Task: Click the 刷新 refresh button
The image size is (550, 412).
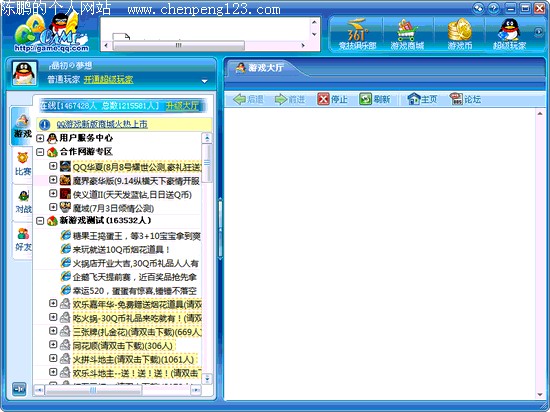Action: pyautogui.click(x=374, y=100)
